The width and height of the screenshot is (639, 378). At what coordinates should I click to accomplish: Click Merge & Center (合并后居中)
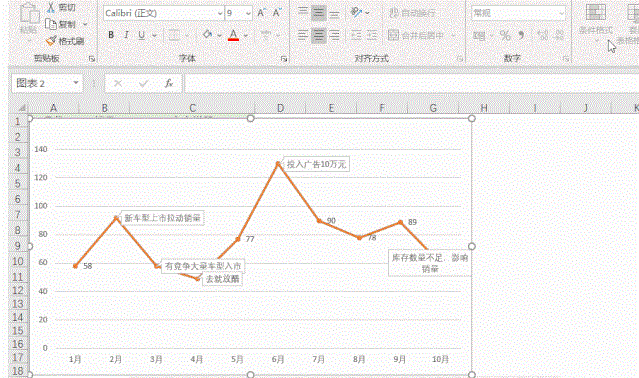click(x=416, y=35)
